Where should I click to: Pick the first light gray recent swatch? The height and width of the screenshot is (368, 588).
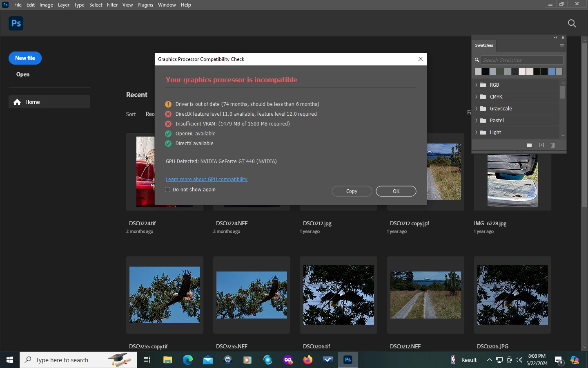click(x=478, y=72)
